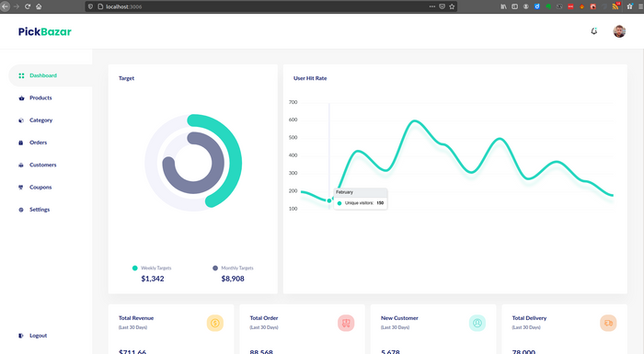The height and width of the screenshot is (354, 644).
Task: Select the Weekly Targets legend dot
Action: (x=134, y=268)
